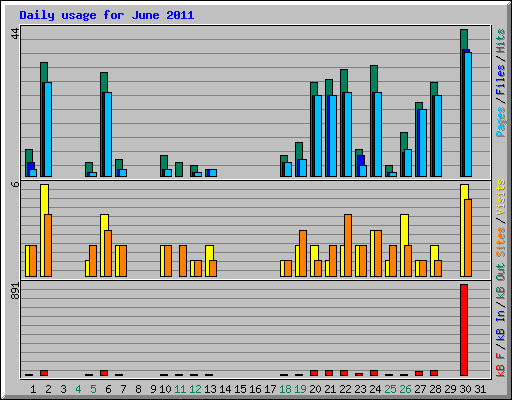Click green weekend day label 25
The height and width of the screenshot is (400, 512).
coord(390,389)
